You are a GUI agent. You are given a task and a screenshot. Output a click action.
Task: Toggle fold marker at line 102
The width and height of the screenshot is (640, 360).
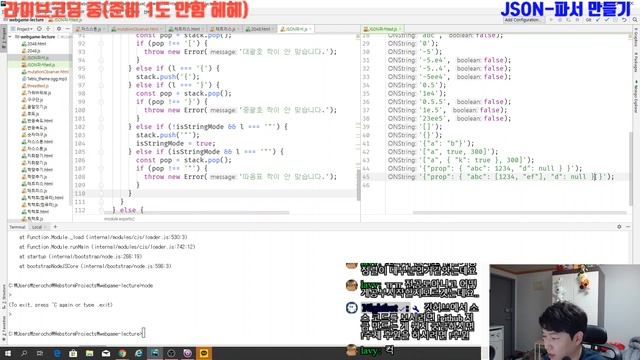pos(101,127)
